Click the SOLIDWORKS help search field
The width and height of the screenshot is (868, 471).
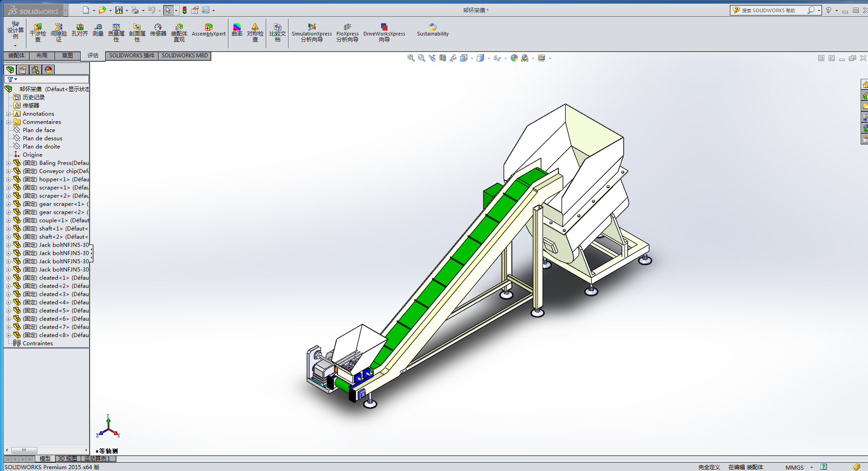coord(773,10)
